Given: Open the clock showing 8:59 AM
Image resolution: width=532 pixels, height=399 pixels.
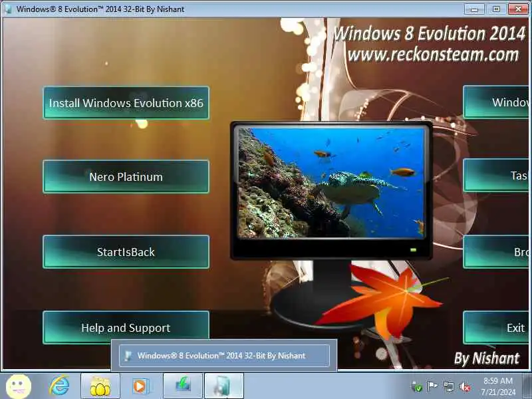Looking at the screenshot, I should point(498,386).
